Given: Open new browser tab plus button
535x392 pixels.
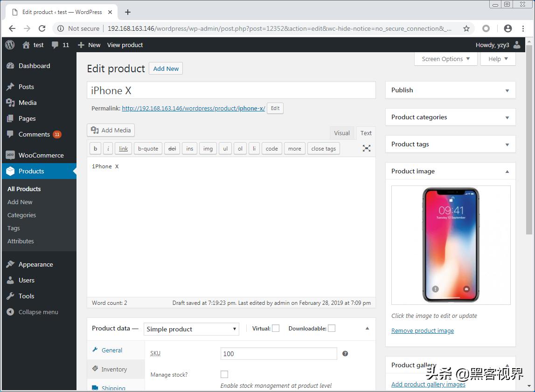Looking at the screenshot, I should pyautogui.click(x=128, y=12).
